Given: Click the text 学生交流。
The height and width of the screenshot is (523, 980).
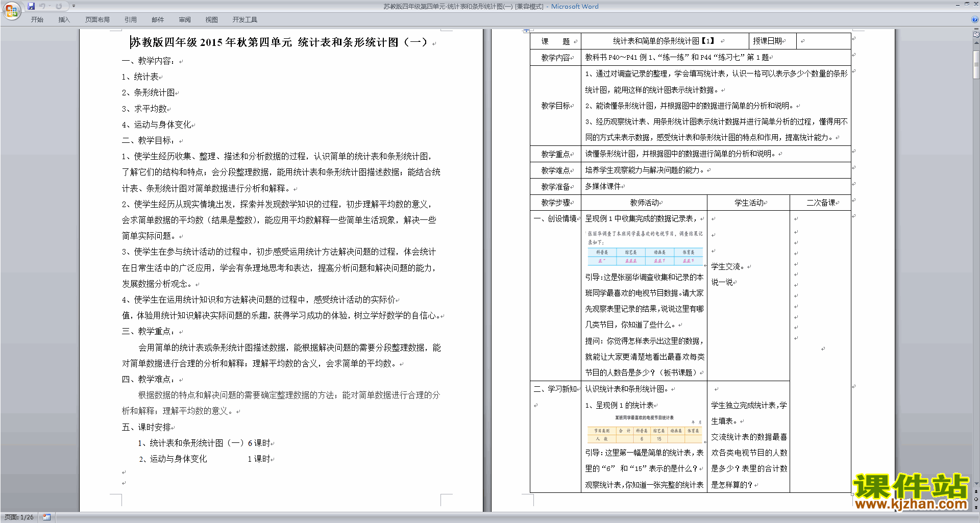Looking at the screenshot, I should coord(728,266).
